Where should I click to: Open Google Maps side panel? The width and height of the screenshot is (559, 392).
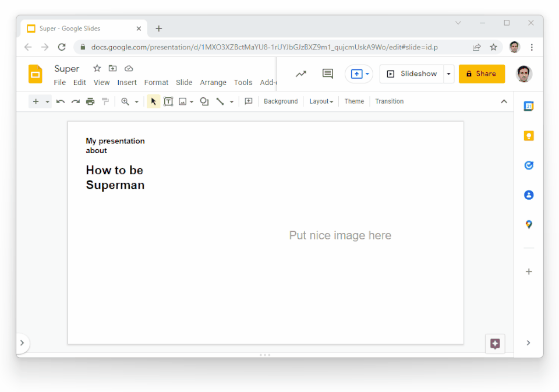(529, 224)
